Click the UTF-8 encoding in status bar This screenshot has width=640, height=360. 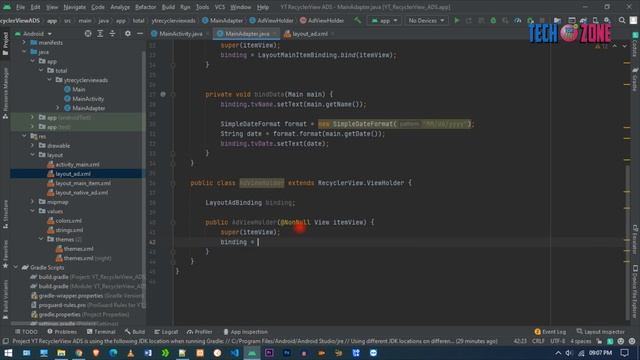[558, 341]
